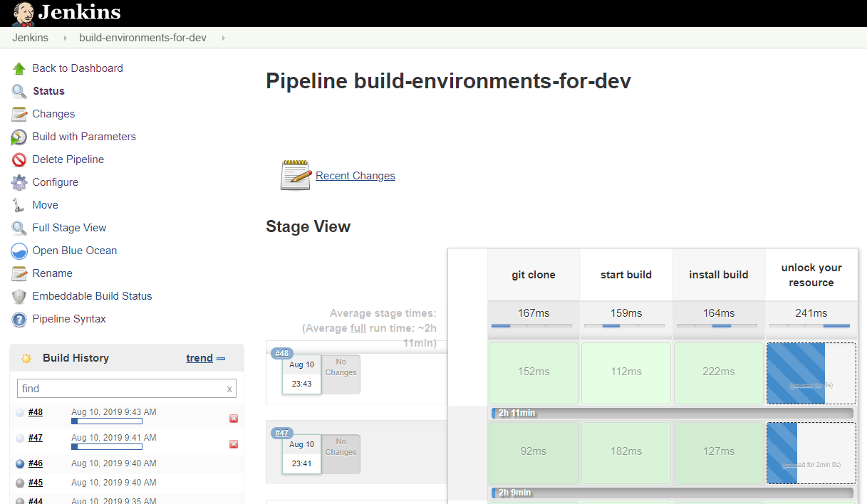Open Pipeline Syntax page
The width and height of the screenshot is (867, 504).
pos(69,319)
